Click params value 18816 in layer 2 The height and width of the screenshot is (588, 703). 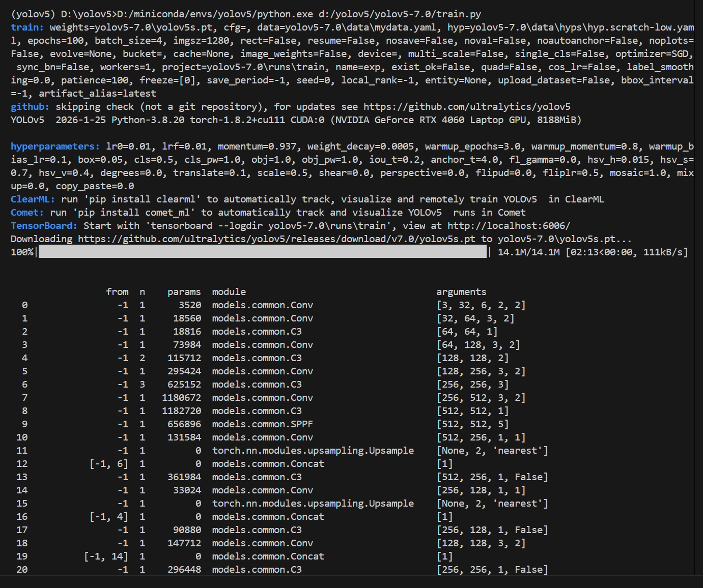coord(187,332)
